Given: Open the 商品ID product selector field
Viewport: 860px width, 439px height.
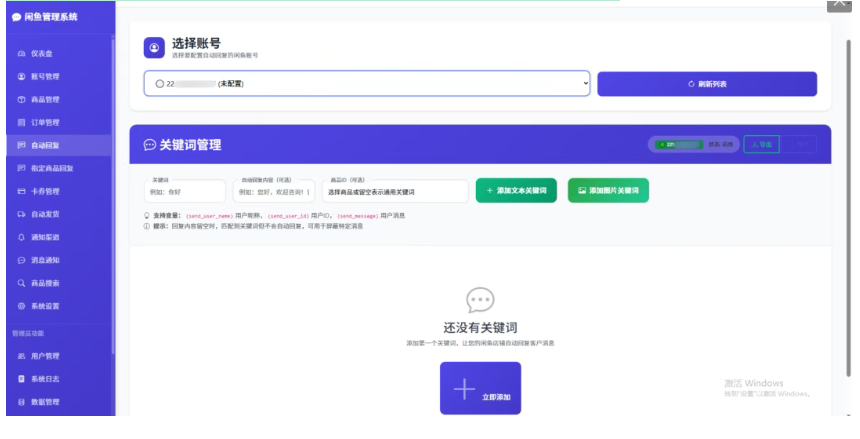Looking at the screenshot, I should click(x=395, y=191).
